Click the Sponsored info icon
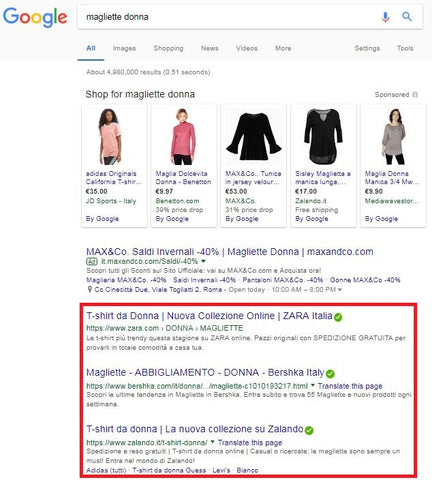This screenshot has height=480, width=432. tap(415, 95)
